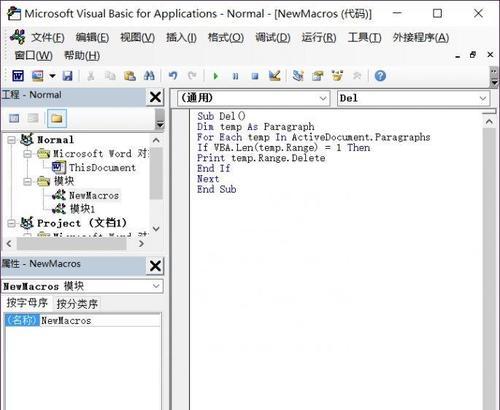Close the 工程 - Normal project panel

[x=155, y=97]
